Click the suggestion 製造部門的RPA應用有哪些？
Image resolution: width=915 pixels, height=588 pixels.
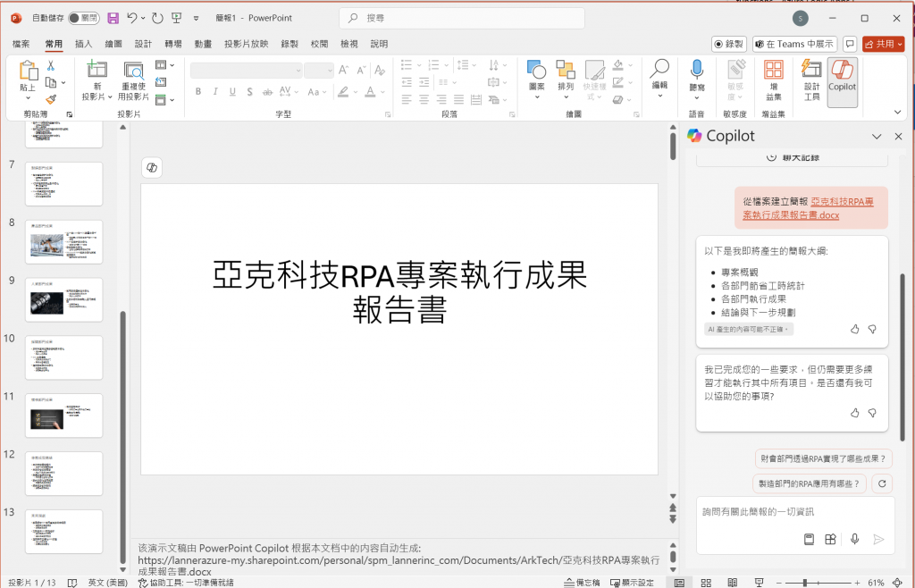pyautogui.click(x=809, y=483)
